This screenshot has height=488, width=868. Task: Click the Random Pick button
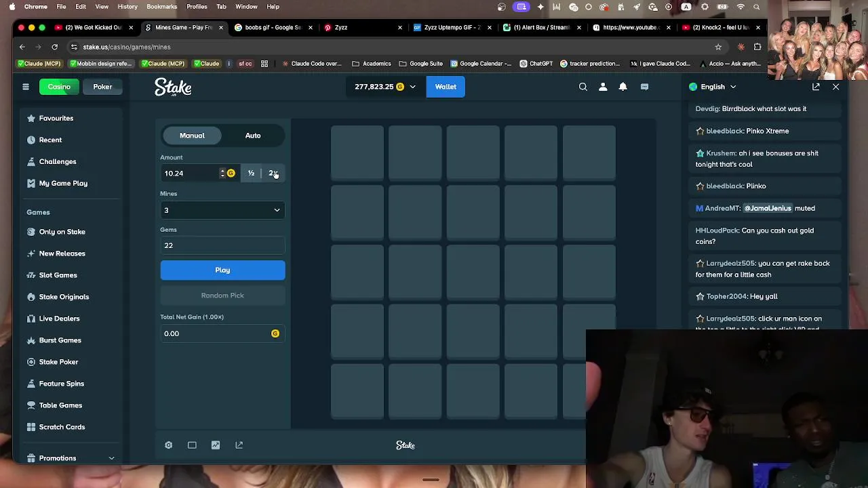tap(222, 296)
